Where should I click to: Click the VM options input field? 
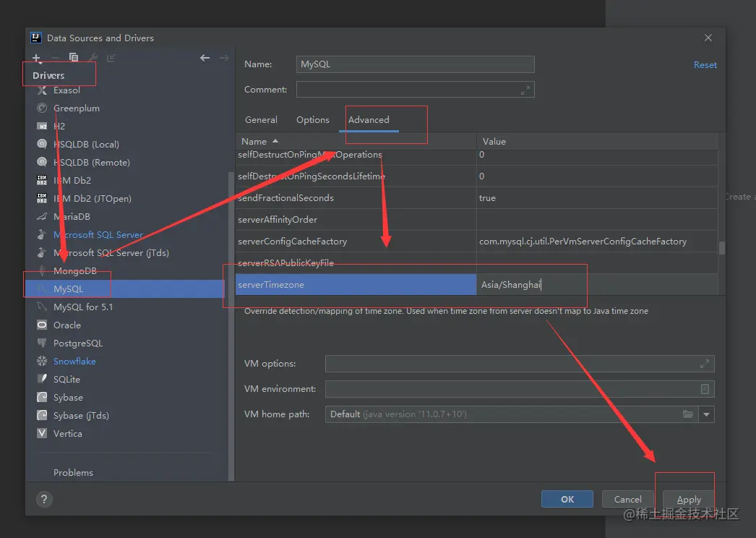520,364
